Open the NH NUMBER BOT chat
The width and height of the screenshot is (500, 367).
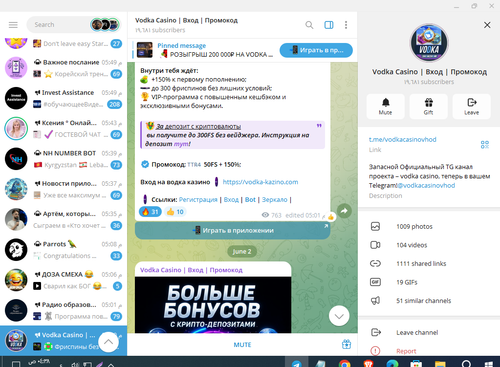(63, 159)
